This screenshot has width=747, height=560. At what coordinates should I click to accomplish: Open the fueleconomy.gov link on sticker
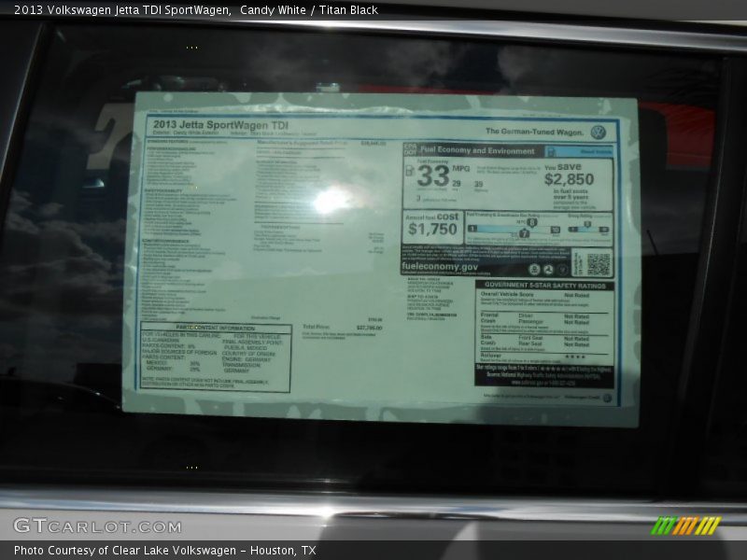coord(440,267)
